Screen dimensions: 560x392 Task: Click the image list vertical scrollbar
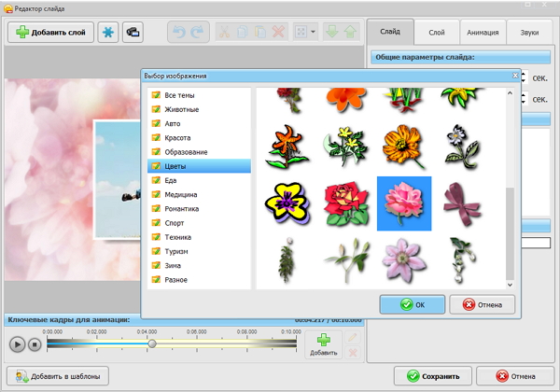[510, 233]
